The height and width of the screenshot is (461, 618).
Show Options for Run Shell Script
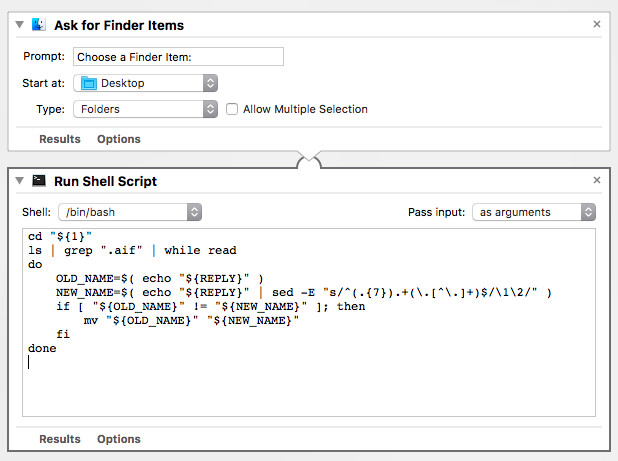coord(119,439)
